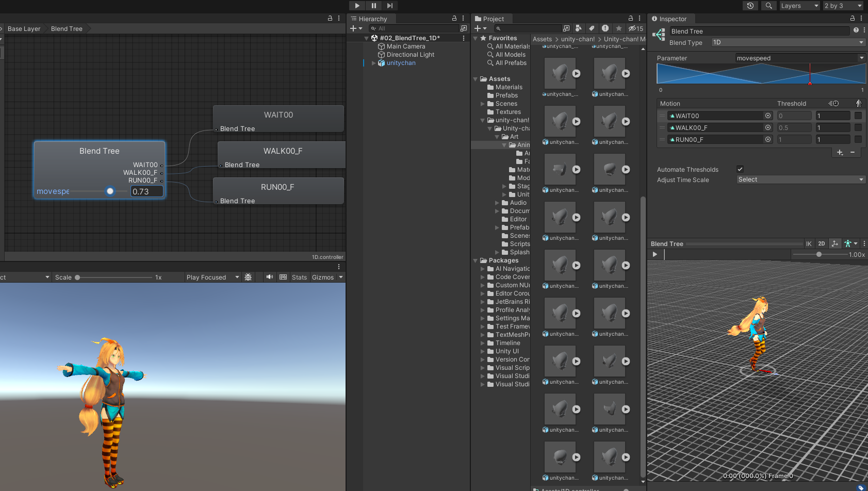Toggle IK in the Blend Tree preview
The height and width of the screenshot is (491, 868).
coord(809,244)
